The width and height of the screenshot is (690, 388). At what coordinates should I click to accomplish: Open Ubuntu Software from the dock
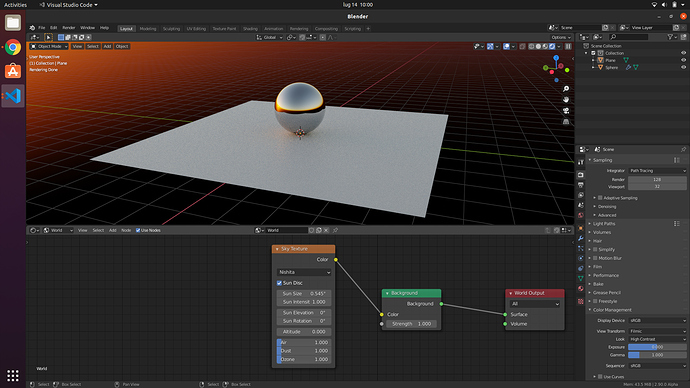coord(13,71)
